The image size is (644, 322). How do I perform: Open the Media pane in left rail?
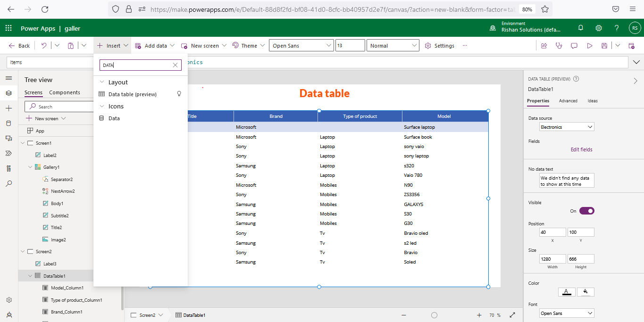point(8,138)
